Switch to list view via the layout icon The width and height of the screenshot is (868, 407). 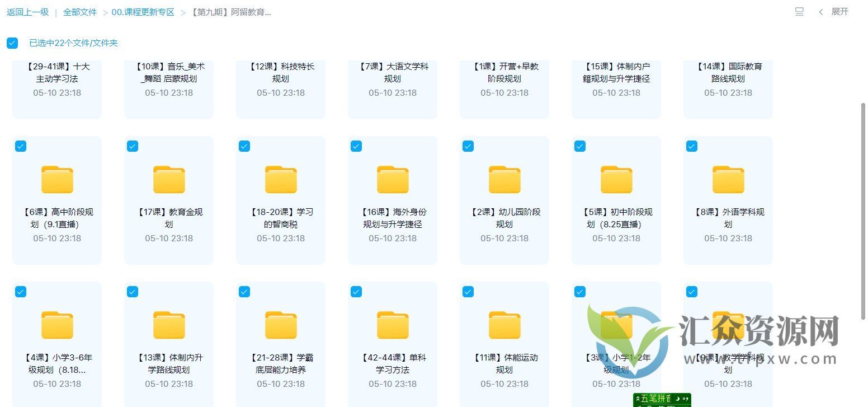coord(799,12)
